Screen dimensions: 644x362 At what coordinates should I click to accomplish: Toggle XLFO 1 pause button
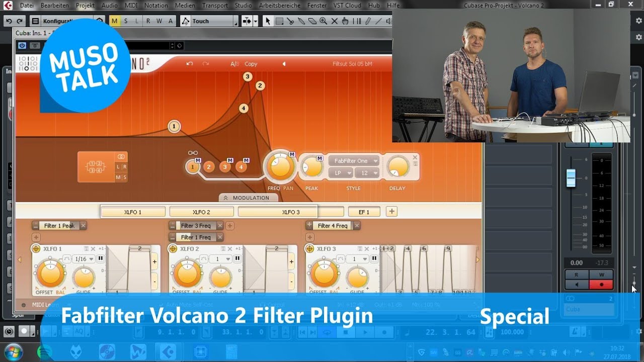[101, 258]
